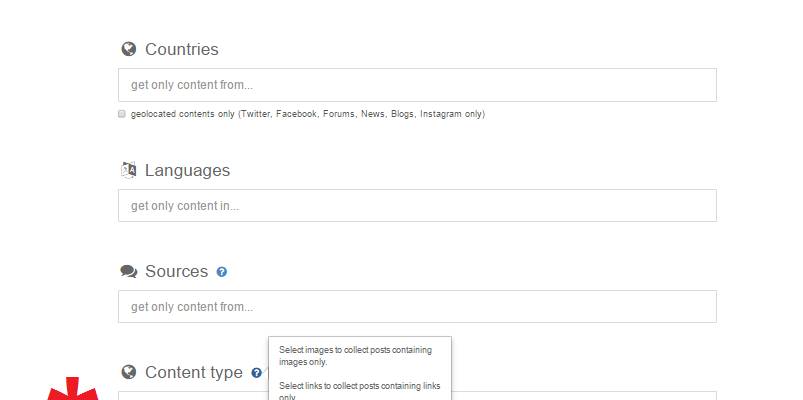The height and width of the screenshot is (400, 803).
Task: Click the Sources section heading
Action: coord(176,271)
